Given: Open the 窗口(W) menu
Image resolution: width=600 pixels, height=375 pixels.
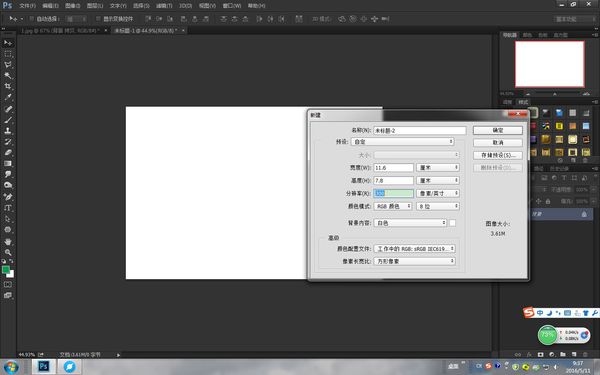Looking at the screenshot, I should [232, 6].
